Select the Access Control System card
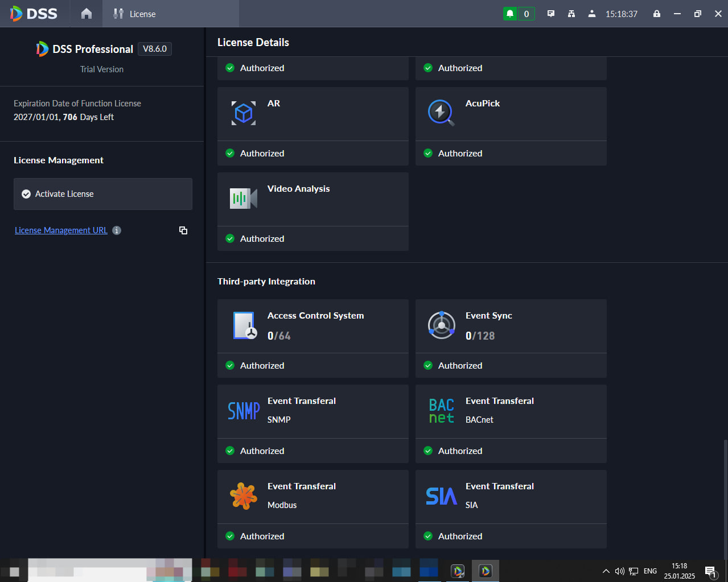Image resolution: width=728 pixels, height=582 pixels. pyautogui.click(x=313, y=339)
